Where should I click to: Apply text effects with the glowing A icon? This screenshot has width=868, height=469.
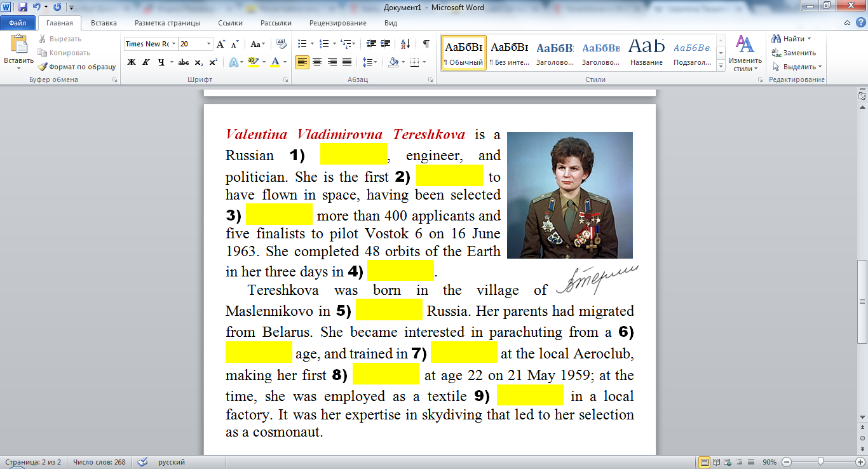233,62
